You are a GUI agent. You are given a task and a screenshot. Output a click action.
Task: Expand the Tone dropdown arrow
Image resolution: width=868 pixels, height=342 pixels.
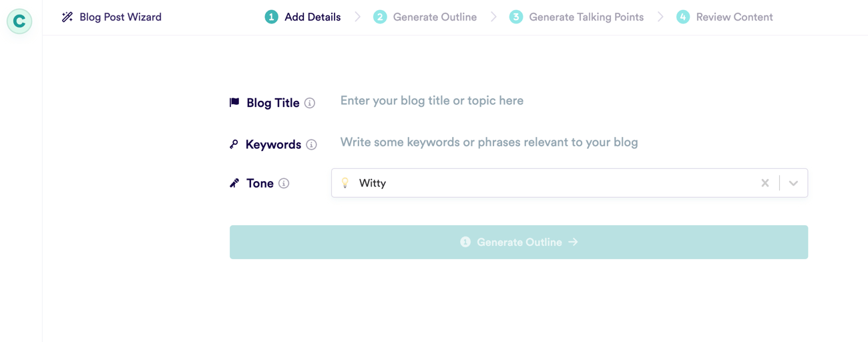pyautogui.click(x=793, y=183)
